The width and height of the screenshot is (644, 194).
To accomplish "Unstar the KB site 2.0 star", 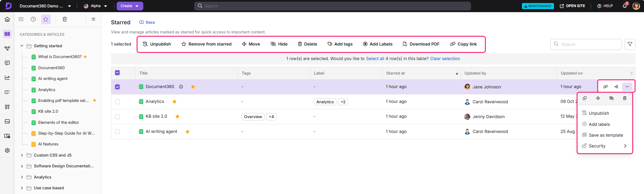I will click(x=177, y=116).
